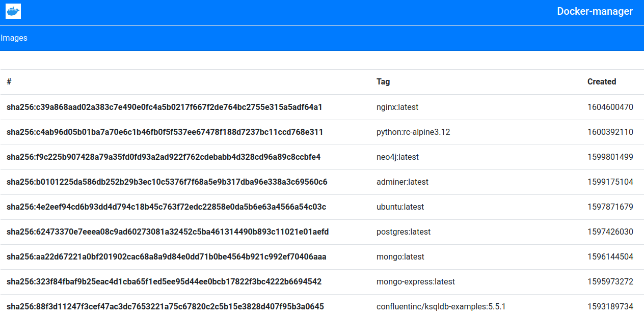Click the ubuntu:latest tag
644x316 pixels.
pyautogui.click(x=400, y=207)
